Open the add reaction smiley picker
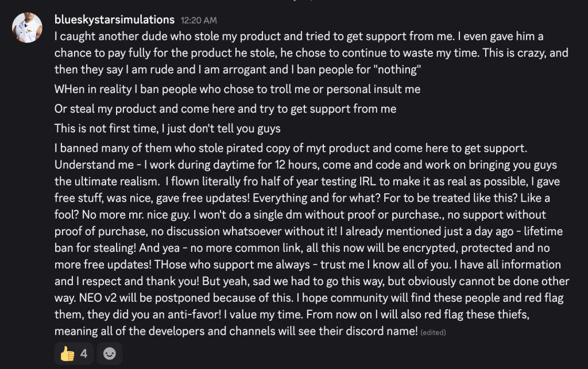 click(109, 353)
